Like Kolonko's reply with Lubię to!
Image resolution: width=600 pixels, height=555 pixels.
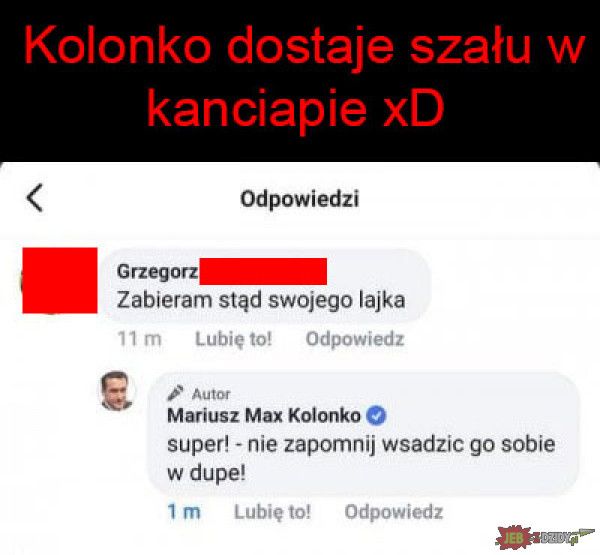coord(272,512)
